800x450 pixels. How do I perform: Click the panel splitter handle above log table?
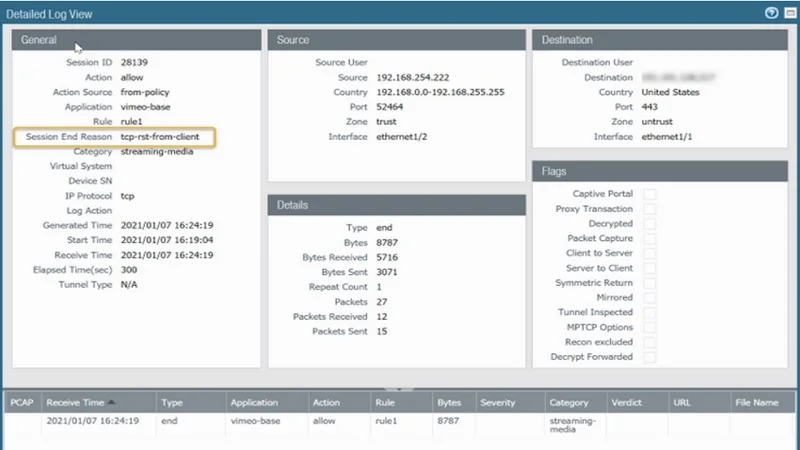399,389
